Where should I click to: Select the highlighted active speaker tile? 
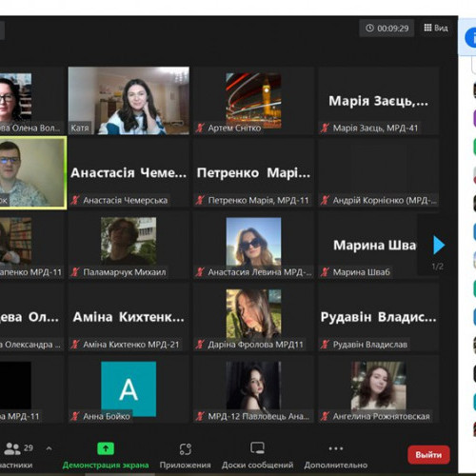point(33,173)
